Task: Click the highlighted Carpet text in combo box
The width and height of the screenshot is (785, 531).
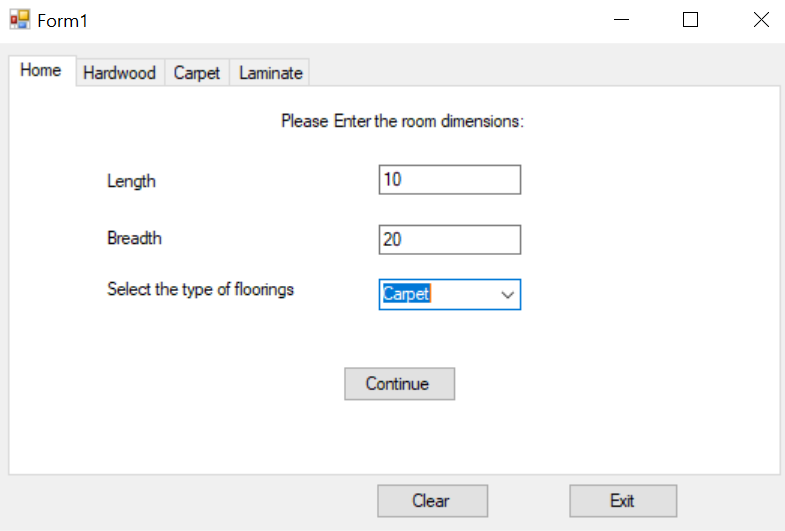Action: (407, 295)
